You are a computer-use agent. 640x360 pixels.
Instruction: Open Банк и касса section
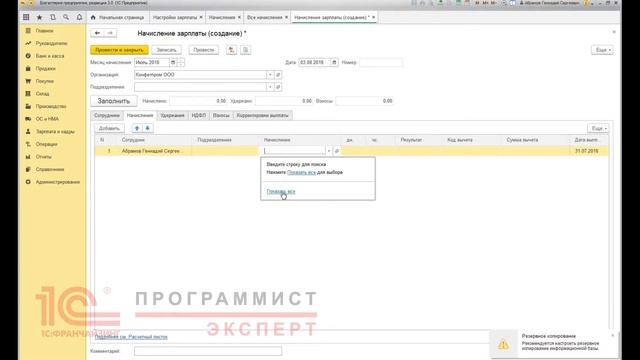click(50, 56)
